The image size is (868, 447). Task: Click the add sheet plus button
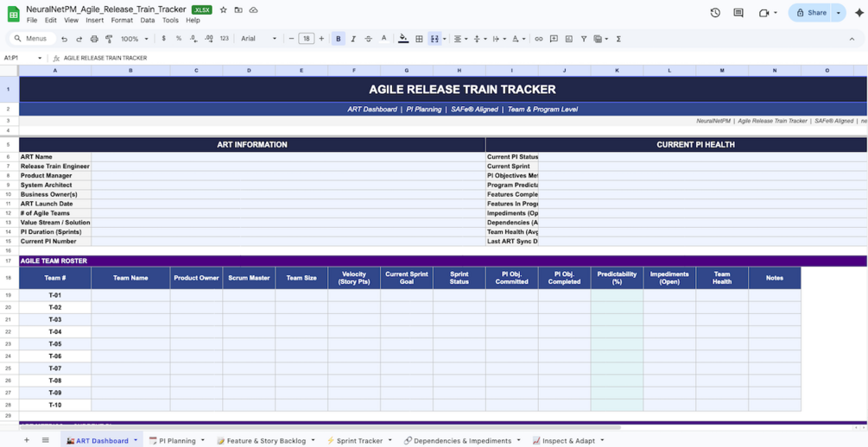tap(26, 440)
